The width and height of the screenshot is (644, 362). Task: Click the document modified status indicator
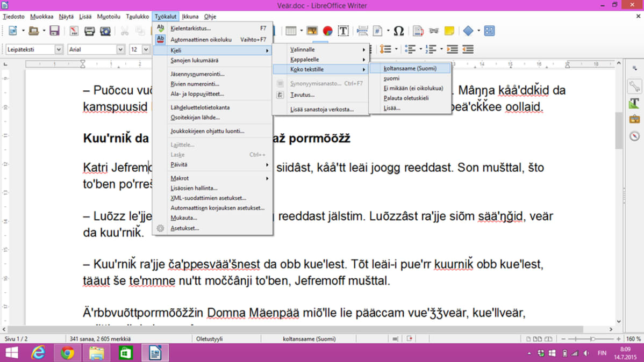[410, 339]
